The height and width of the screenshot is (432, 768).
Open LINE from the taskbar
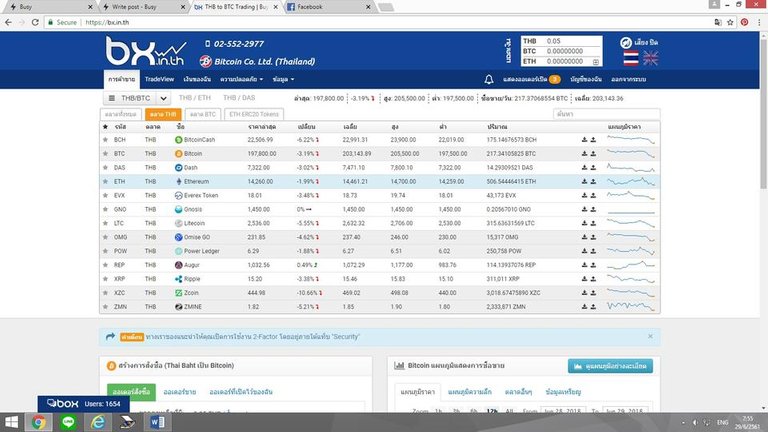(68, 422)
